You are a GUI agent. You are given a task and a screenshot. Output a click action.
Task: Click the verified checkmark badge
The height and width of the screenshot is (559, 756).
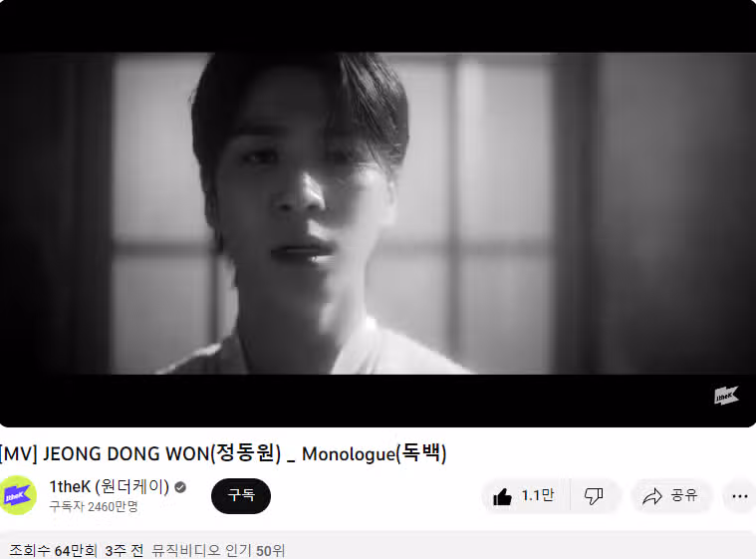pos(180,487)
